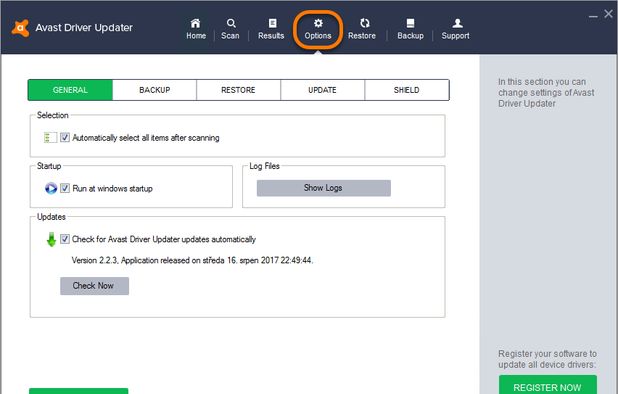
Task: Click the blue startup arrow icon
Action: (x=51, y=188)
